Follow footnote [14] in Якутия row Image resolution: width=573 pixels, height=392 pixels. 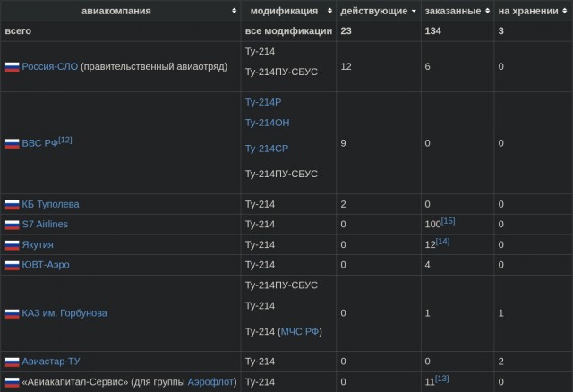[x=442, y=242]
